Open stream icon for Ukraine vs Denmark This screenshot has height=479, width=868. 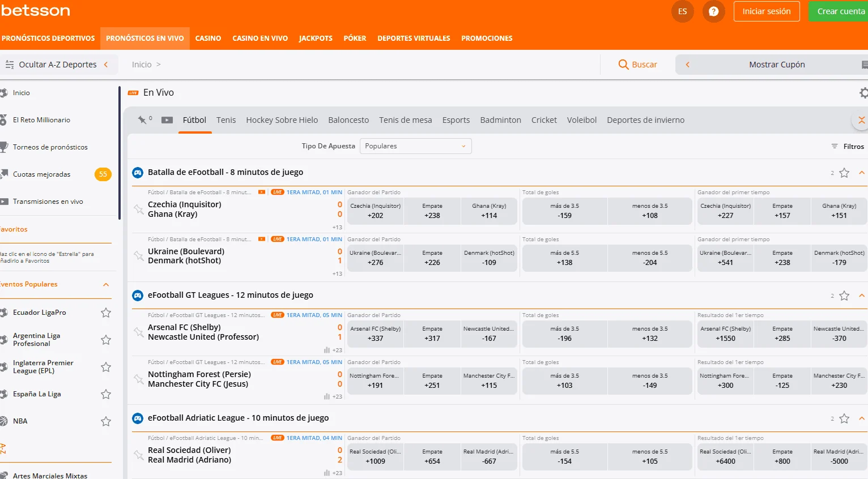pos(262,239)
